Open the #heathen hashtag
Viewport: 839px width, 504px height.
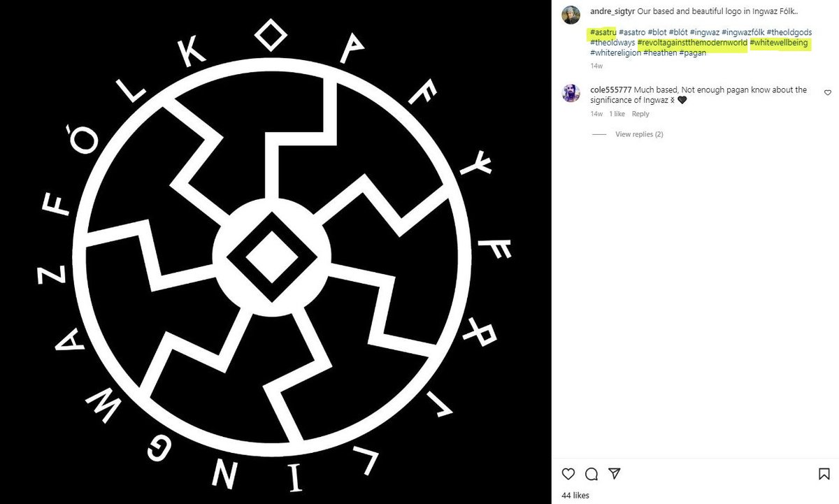(x=660, y=53)
